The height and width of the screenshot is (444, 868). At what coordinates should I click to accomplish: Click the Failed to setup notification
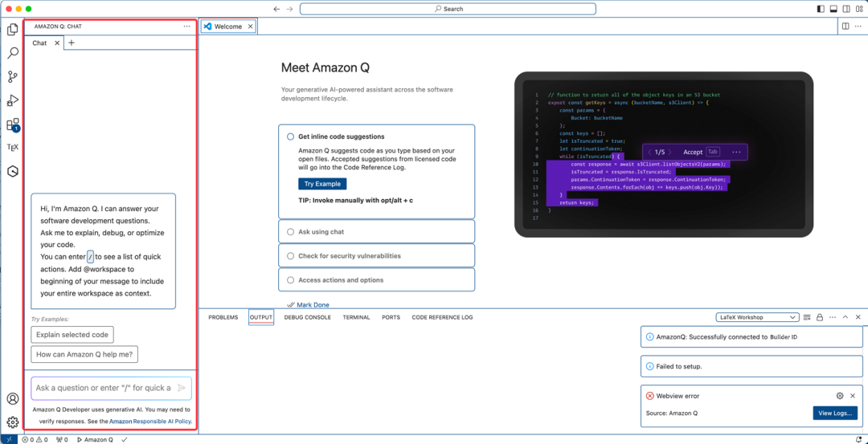[751, 366]
